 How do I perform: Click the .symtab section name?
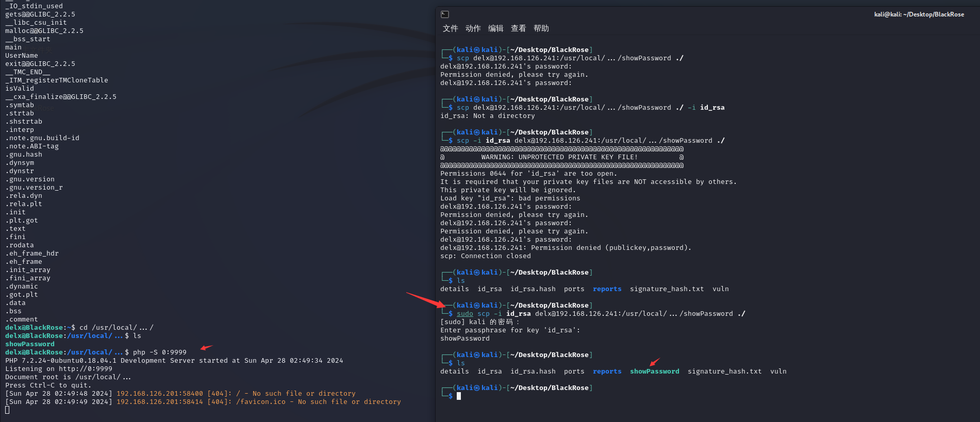tap(20, 105)
